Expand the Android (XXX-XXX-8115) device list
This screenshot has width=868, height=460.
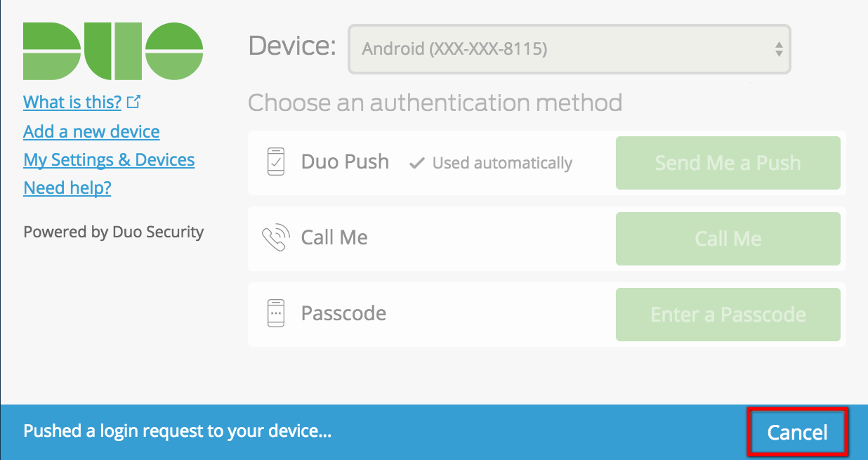coord(569,49)
